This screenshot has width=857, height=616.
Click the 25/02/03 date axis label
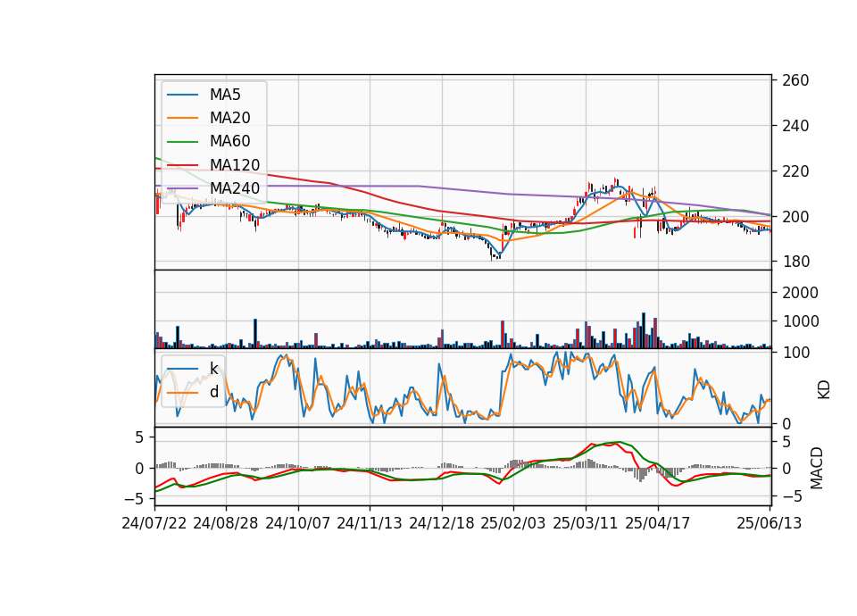[x=513, y=523]
